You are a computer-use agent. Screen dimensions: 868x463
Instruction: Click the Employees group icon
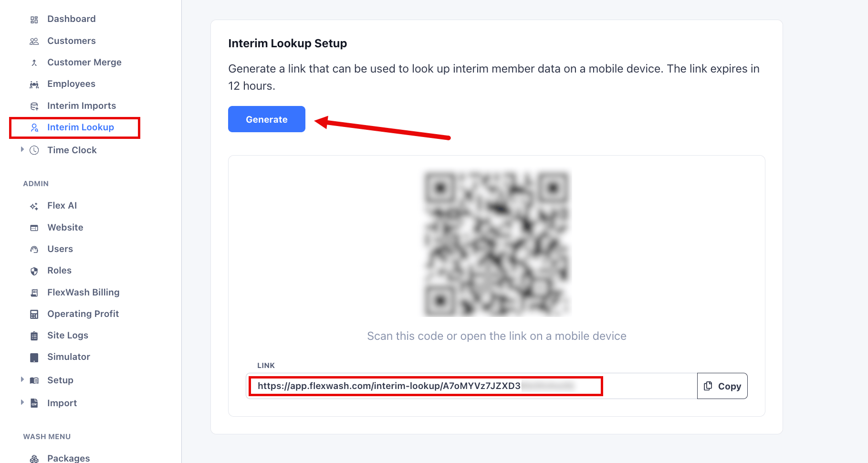point(34,84)
